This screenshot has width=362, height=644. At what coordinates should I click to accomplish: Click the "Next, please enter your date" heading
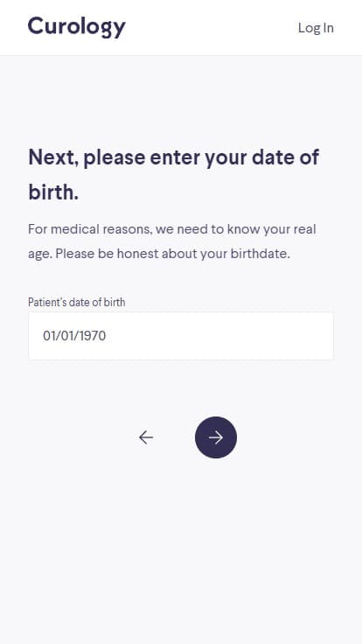pyautogui.click(x=174, y=157)
